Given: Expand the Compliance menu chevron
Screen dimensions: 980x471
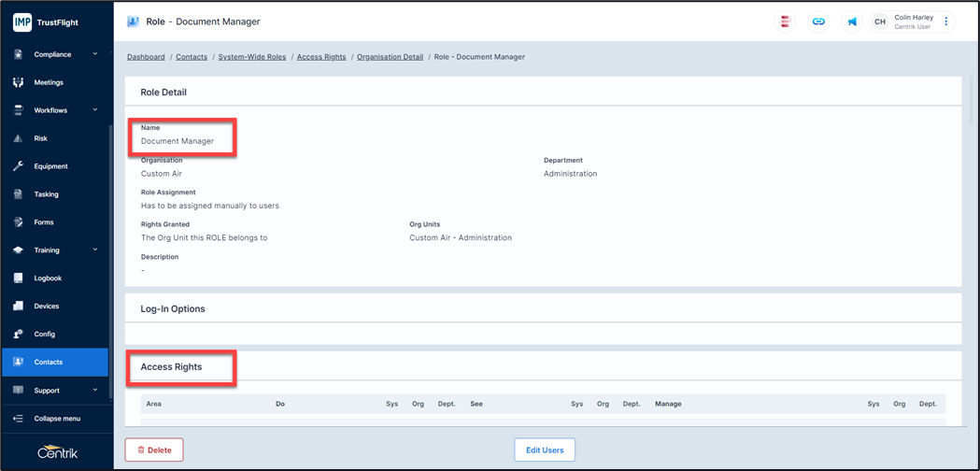Looking at the screenshot, I should pos(94,54).
